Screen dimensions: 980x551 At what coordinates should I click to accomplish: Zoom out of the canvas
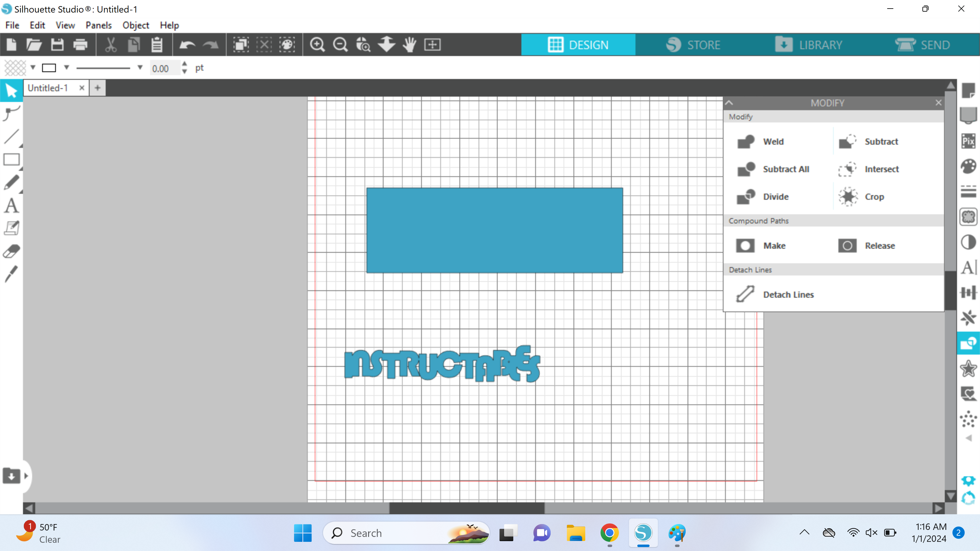(341, 44)
